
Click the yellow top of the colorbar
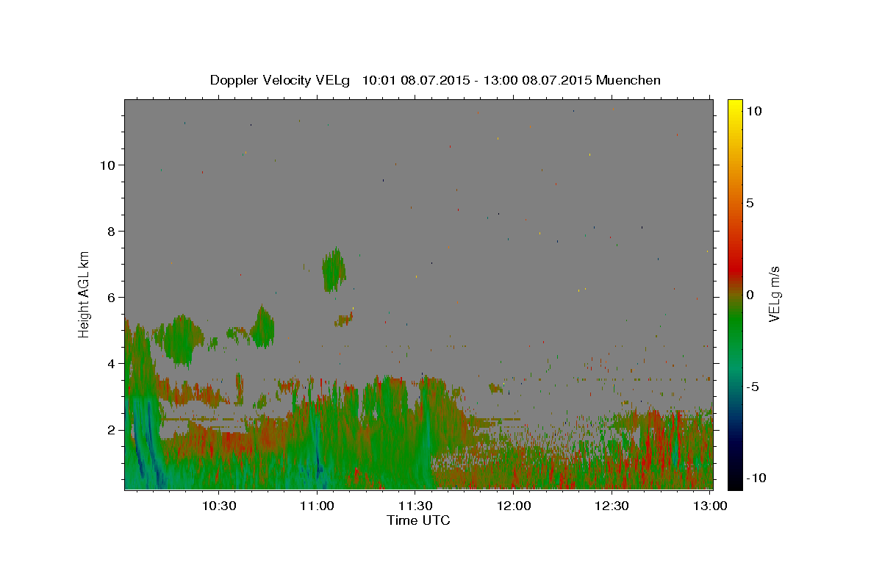(x=735, y=107)
